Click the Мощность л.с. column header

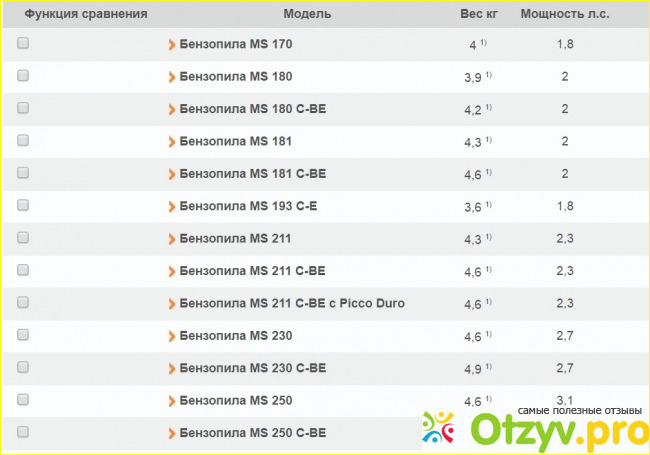coord(565,14)
